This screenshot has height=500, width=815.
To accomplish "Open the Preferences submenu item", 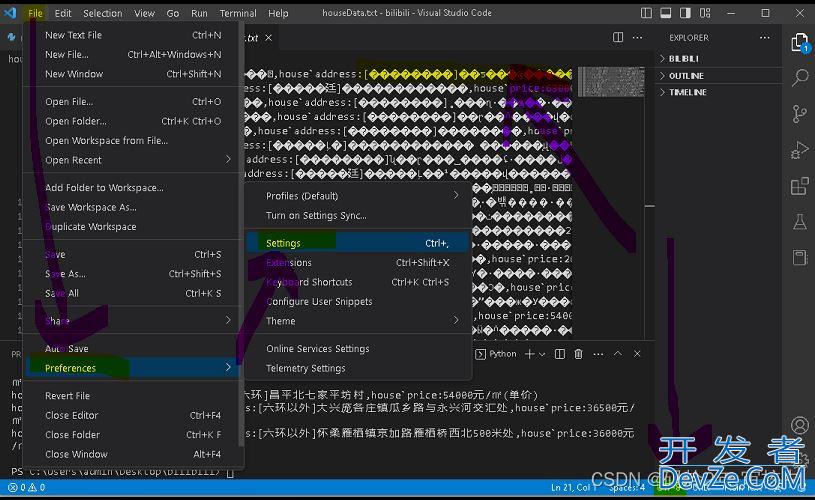I will [133, 368].
